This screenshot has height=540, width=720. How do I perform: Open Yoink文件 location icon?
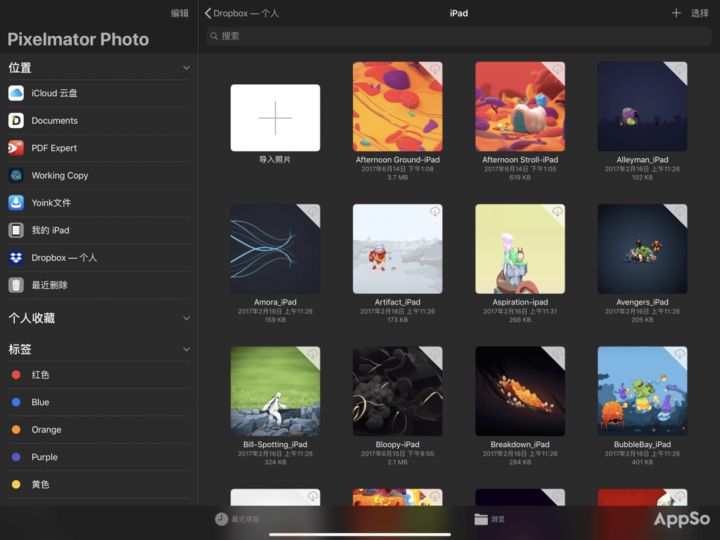pos(16,203)
